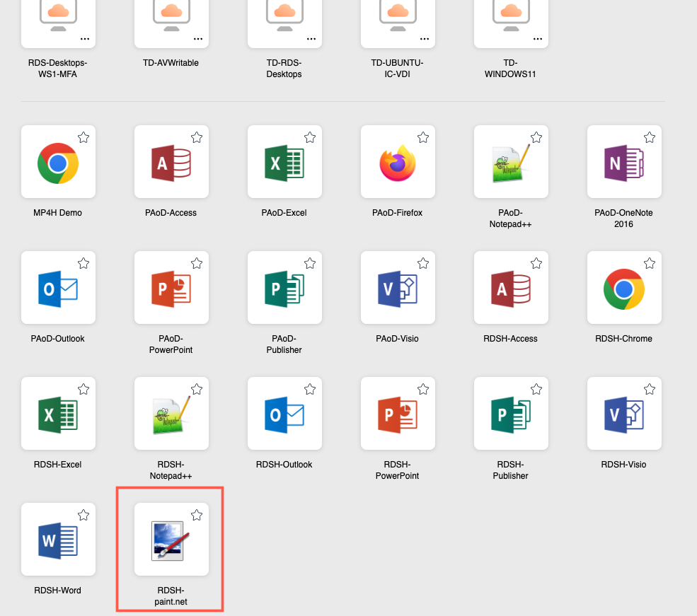Click the RDSH-Outlook label text
The image size is (697, 616).
point(284,465)
